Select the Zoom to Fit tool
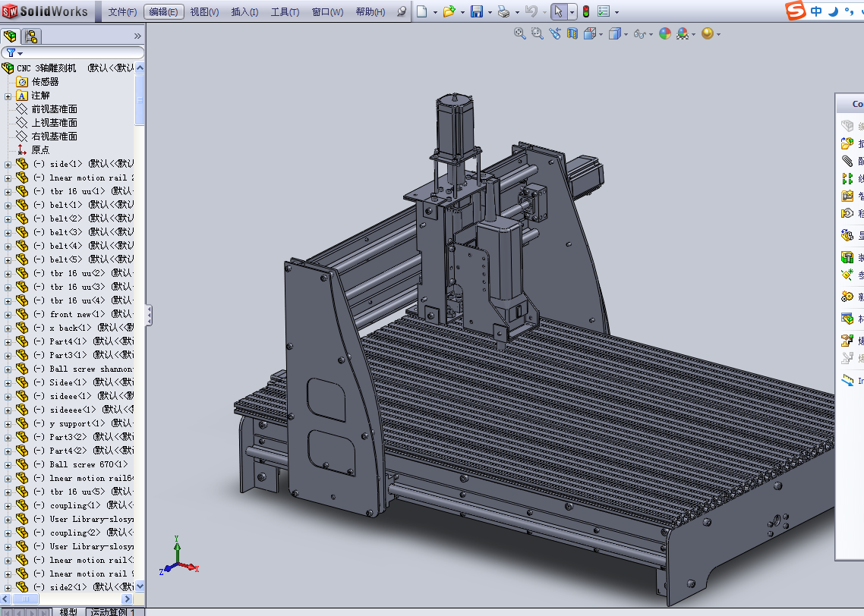The image size is (864, 616). click(520, 33)
